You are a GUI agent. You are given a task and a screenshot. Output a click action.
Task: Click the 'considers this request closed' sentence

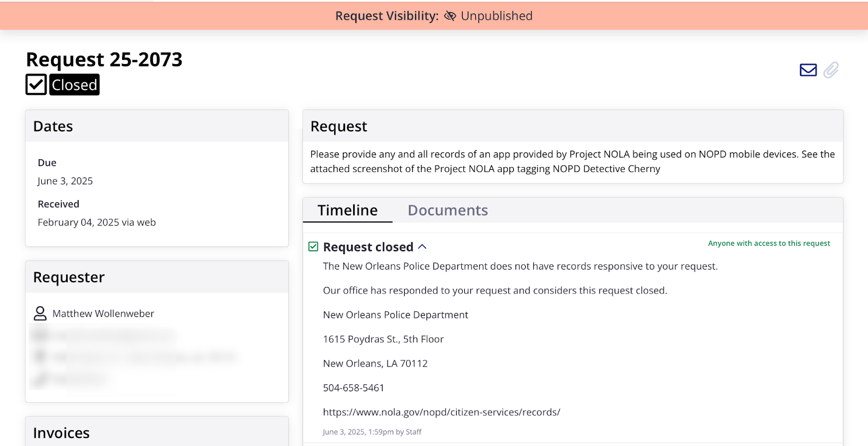tap(495, 291)
